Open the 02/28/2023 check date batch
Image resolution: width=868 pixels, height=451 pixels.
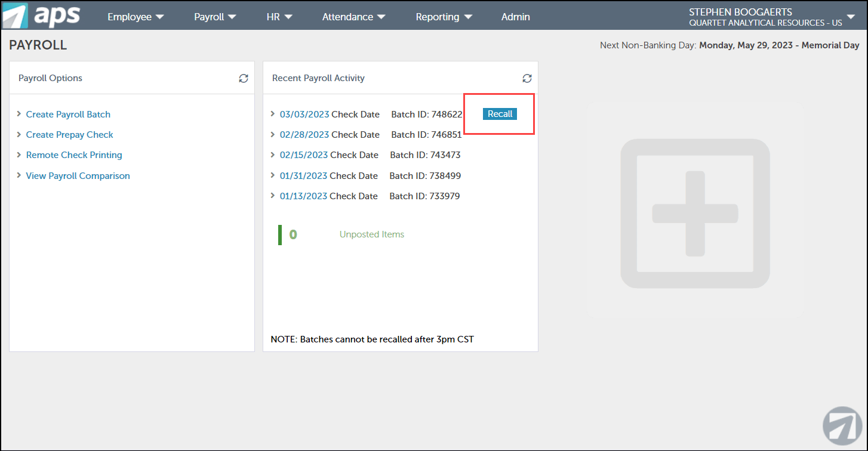click(x=304, y=135)
